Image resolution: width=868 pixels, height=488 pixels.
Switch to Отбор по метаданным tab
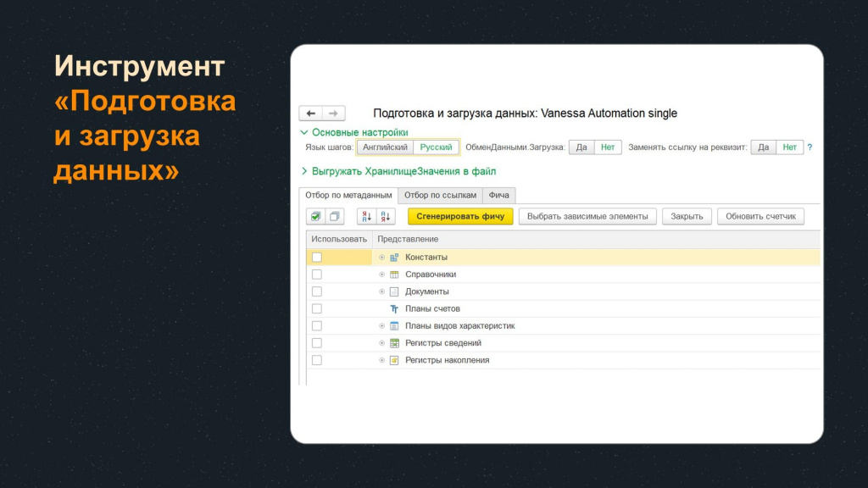pos(348,196)
